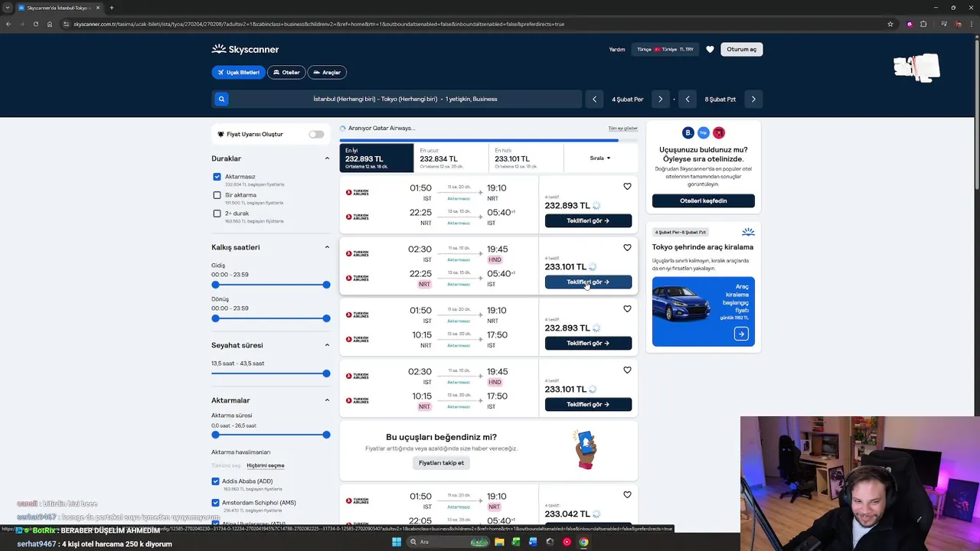
Task: Uncheck Amsterdam Schiphol (AMS) airport
Action: (215, 503)
